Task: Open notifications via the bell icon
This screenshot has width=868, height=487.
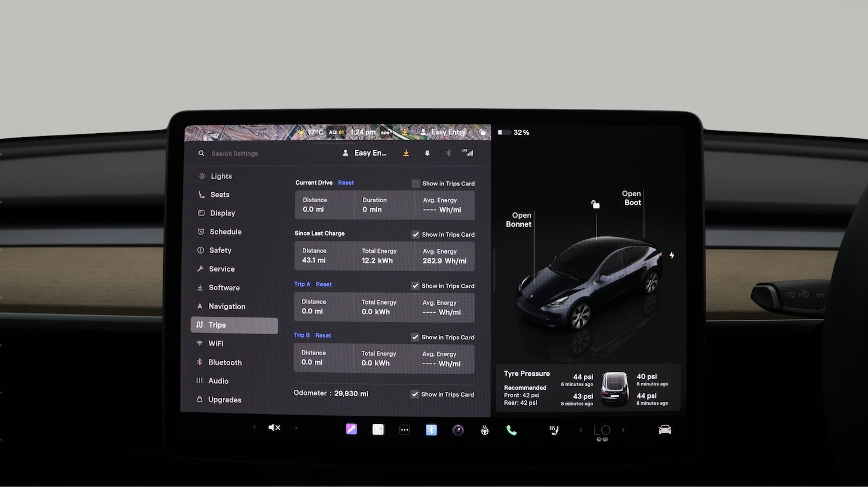Action: (x=427, y=152)
